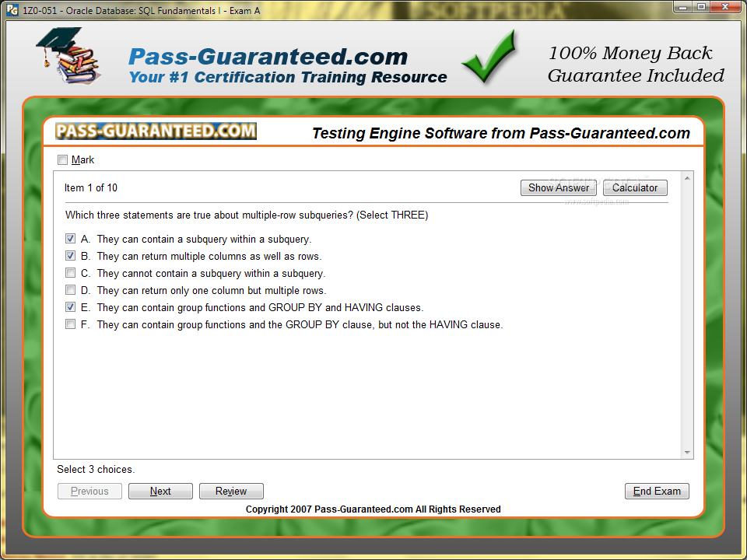
Task: Click the disabled Previous button
Action: click(89, 491)
